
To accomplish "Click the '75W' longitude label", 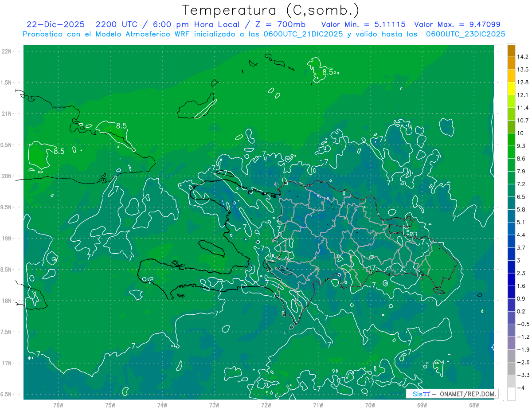I will tap(110, 405).
